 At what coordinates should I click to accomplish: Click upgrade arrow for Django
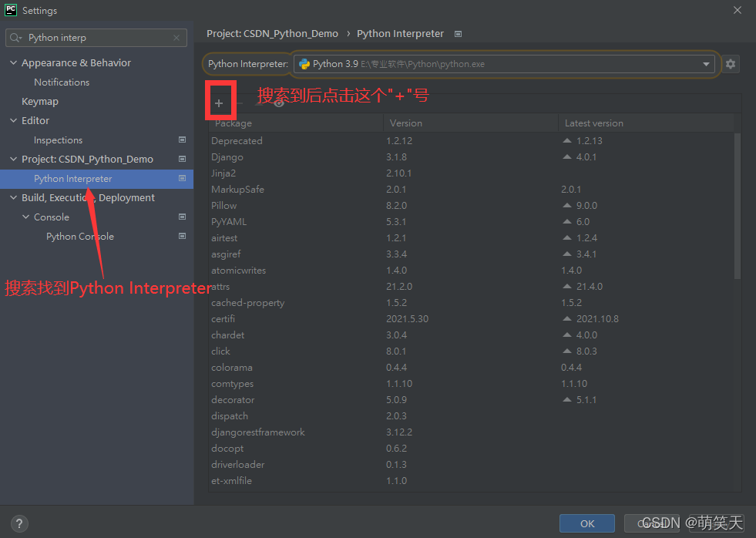[567, 156]
